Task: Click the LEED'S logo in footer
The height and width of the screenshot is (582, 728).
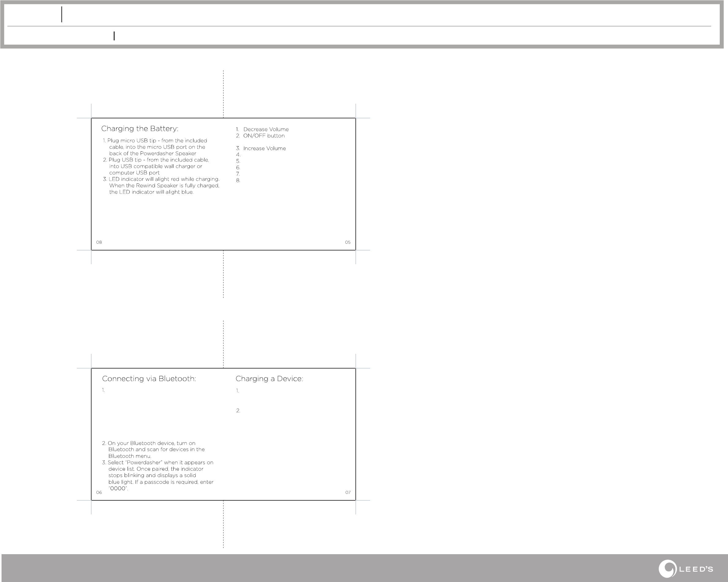Action: (685, 569)
